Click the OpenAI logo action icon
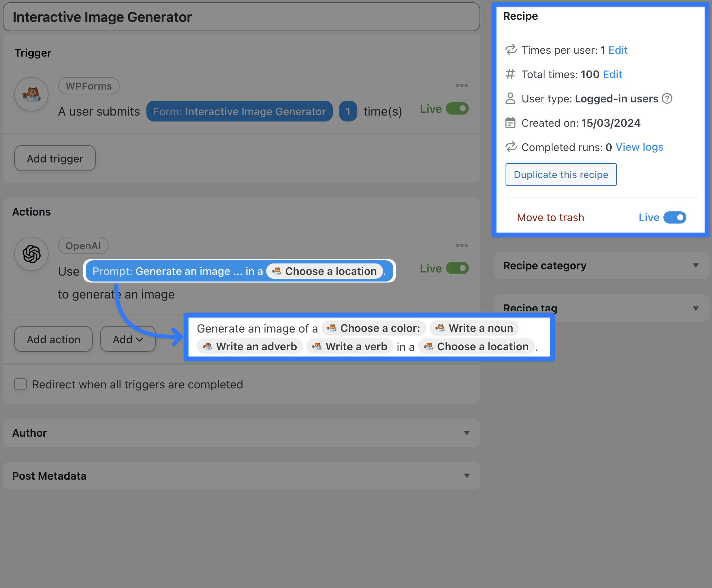This screenshot has width=712, height=588. pyautogui.click(x=31, y=254)
